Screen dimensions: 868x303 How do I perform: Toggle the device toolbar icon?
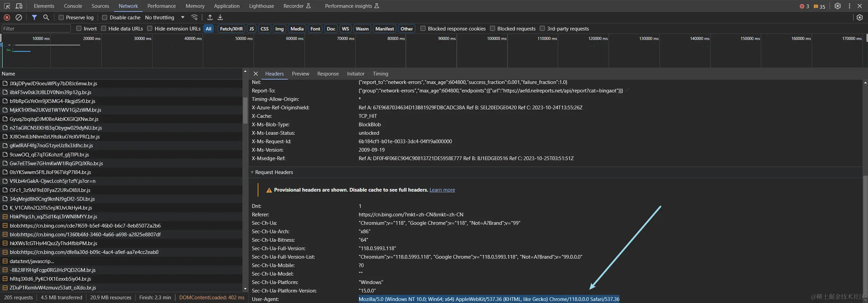pyautogui.click(x=19, y=6)
